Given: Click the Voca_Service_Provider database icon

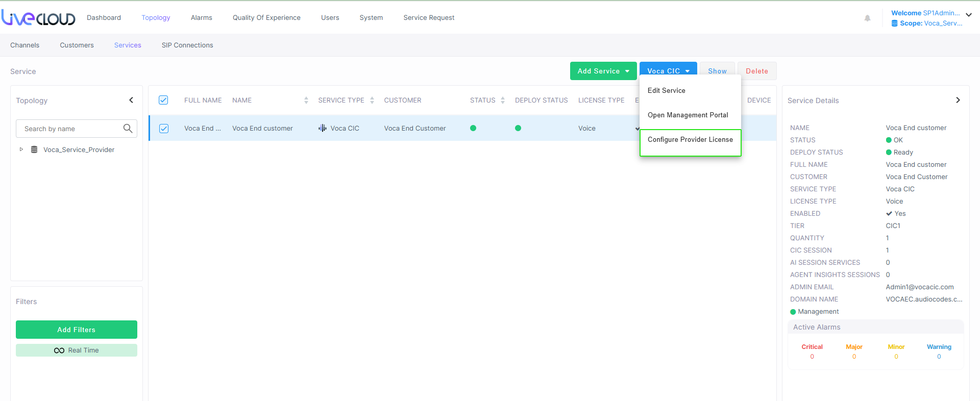Looking at the screenshot, I should (34, 149).
